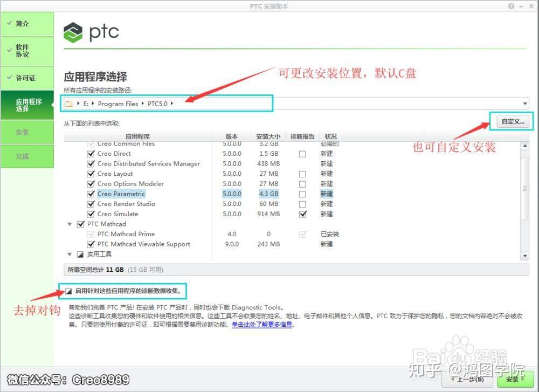
Task: Toggle Creo Direct application checkbox
Action: click(x=91, y=154)
